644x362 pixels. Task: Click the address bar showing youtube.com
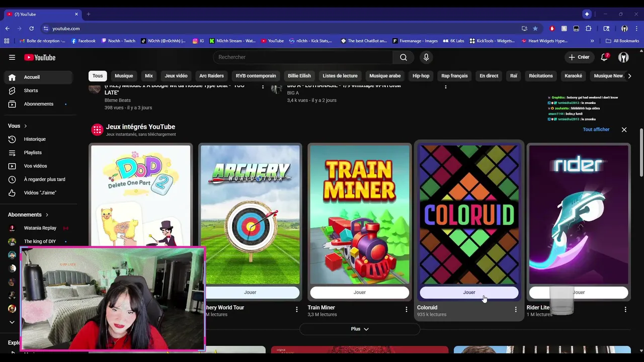click(279, 29)
